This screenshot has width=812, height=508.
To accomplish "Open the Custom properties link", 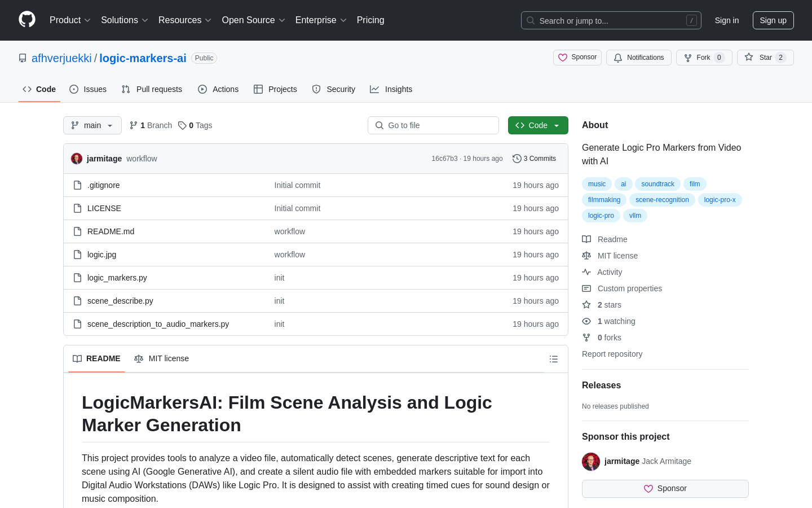I will tap(622, 288).
